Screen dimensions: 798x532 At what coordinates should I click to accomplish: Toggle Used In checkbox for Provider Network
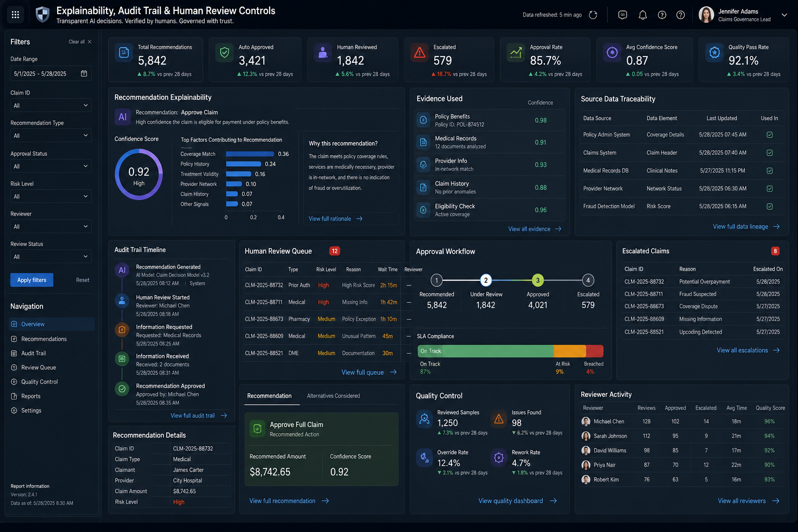point(769,189)
